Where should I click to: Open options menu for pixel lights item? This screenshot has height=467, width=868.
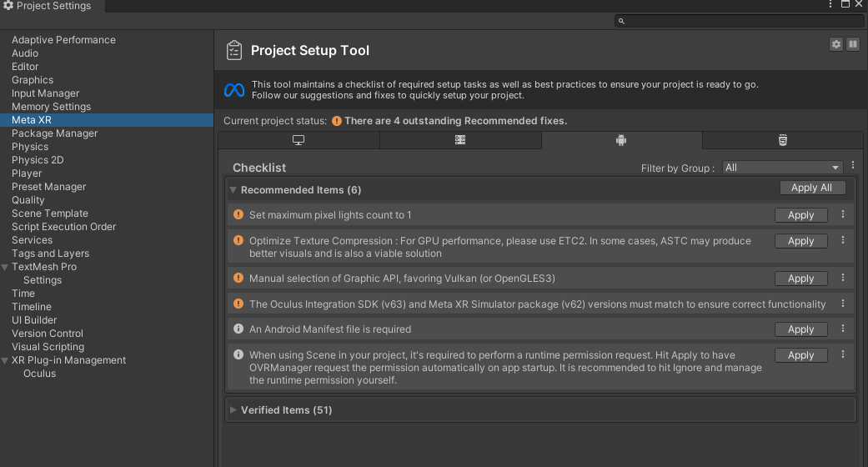[x=843, y=214]
